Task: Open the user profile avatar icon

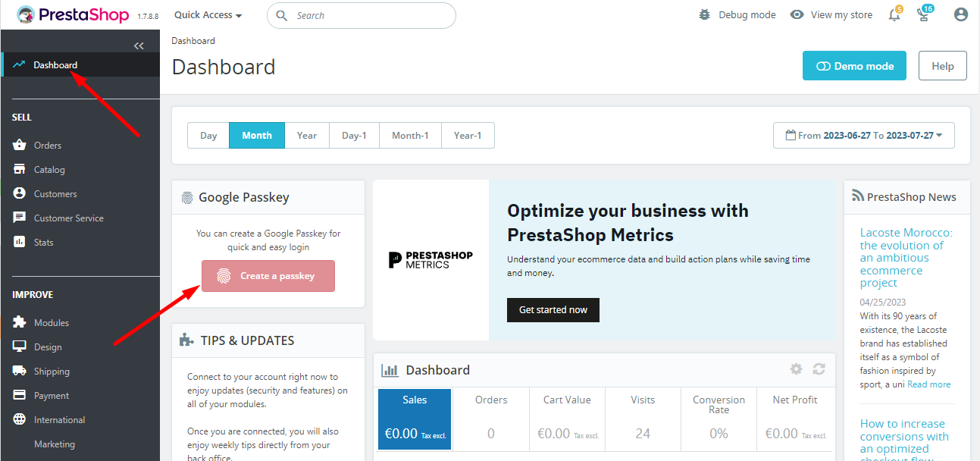Action: 961,14
